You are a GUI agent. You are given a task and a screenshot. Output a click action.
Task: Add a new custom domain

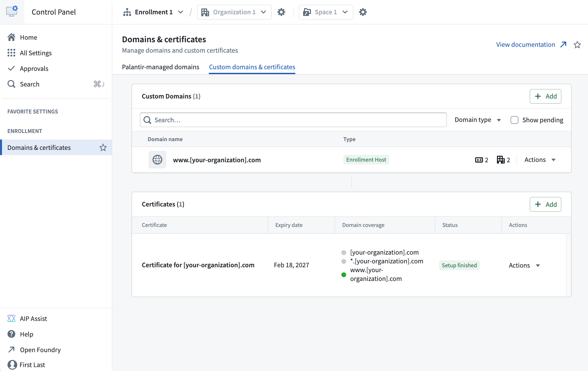(545, 96)
